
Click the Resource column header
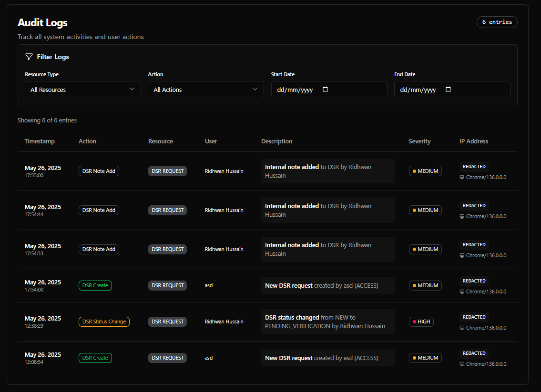[161, 141]
